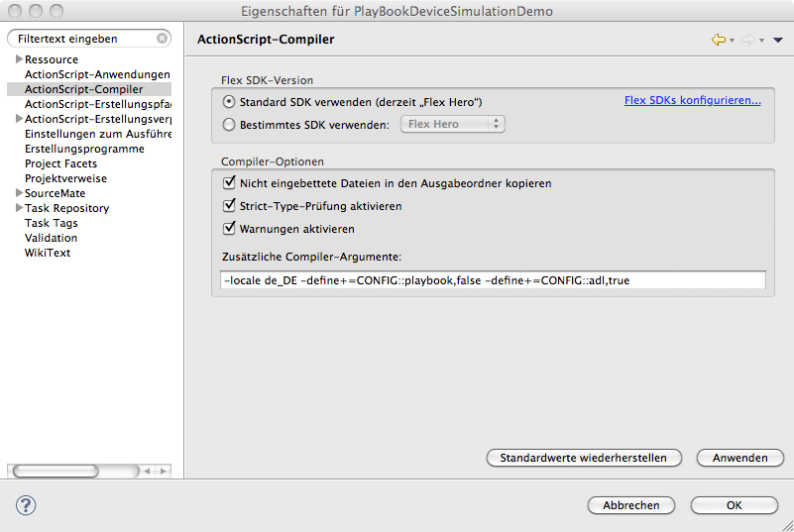
Task: Select Einstellungen zum Ausführen entry
Action: [x=98, y=134]
